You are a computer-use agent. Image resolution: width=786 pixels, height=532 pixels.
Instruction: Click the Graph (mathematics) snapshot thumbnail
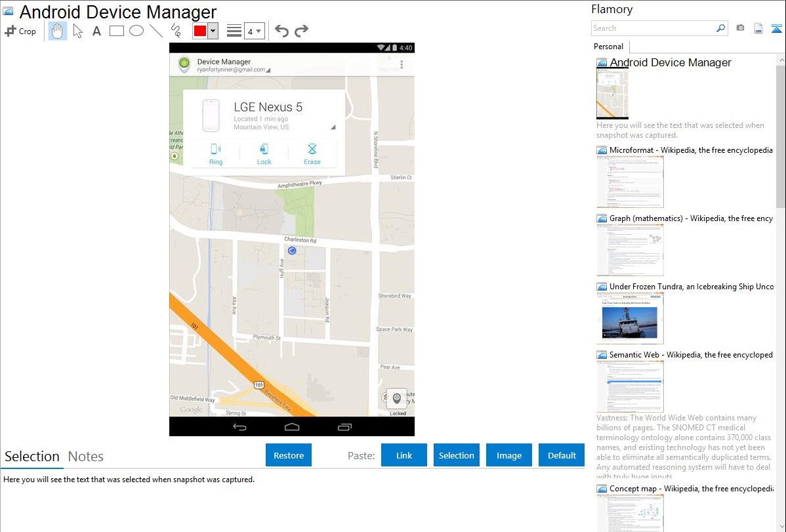pyautogui.click(x=630, y=250)
